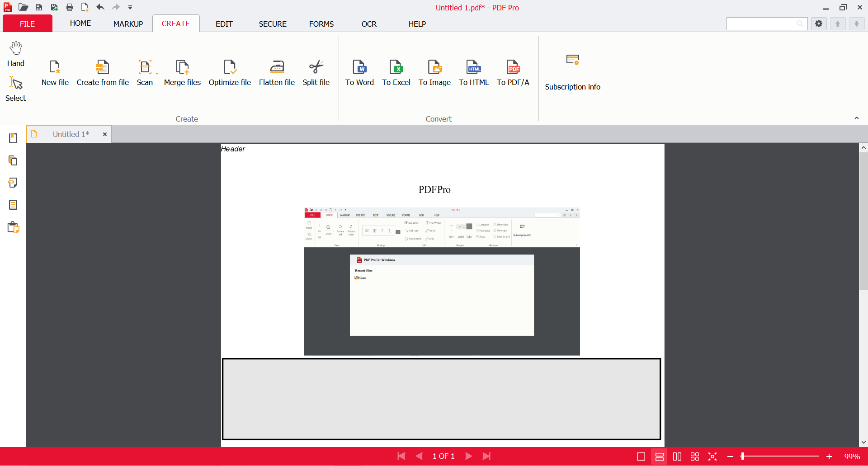Open the Attachments side panel
Image resolution: width=868 pixels, height=466 pixels.
tap(13, 183)
